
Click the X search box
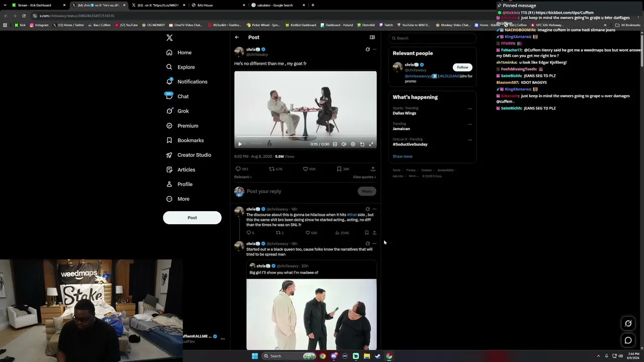coord(432,38)
